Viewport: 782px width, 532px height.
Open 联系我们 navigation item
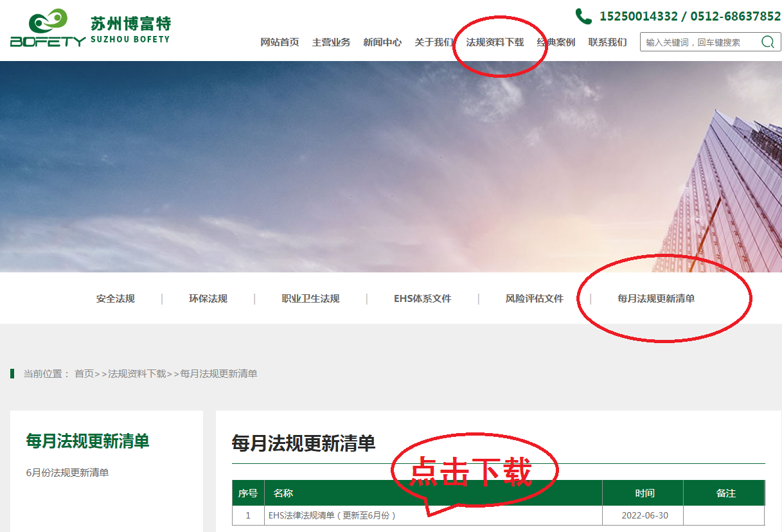607,42
